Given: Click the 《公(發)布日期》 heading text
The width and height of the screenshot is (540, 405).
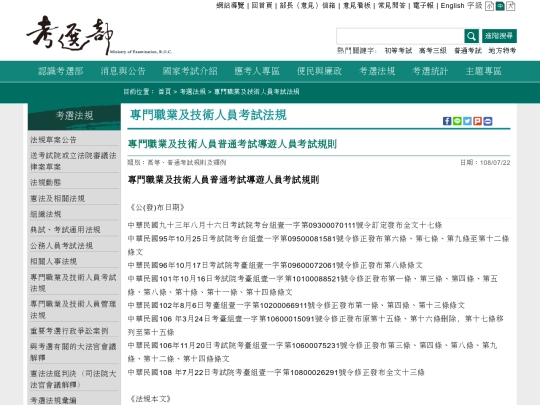Looking at the screenshot, I should [x=157, y=207].
